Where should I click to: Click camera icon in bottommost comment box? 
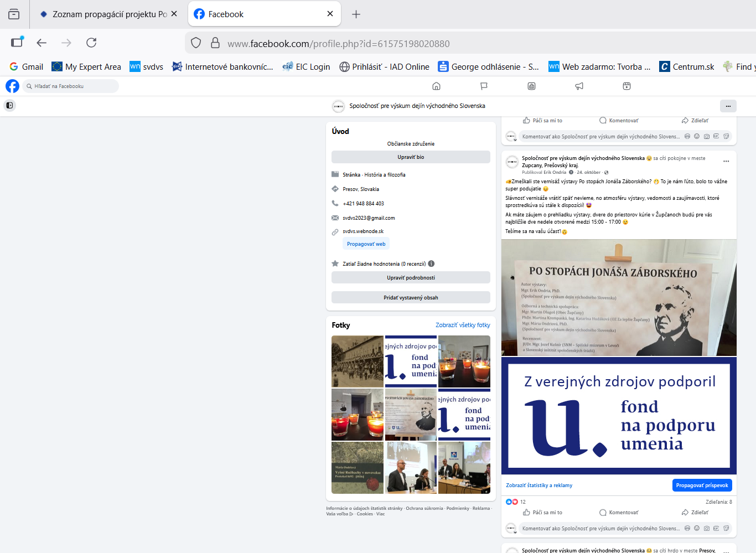tap(706, 529)
